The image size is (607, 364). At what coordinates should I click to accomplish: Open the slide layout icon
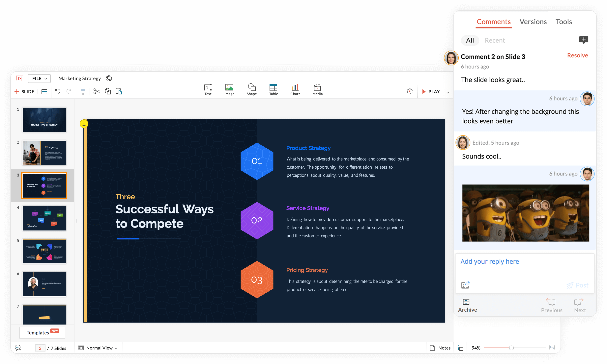[44, 91]
